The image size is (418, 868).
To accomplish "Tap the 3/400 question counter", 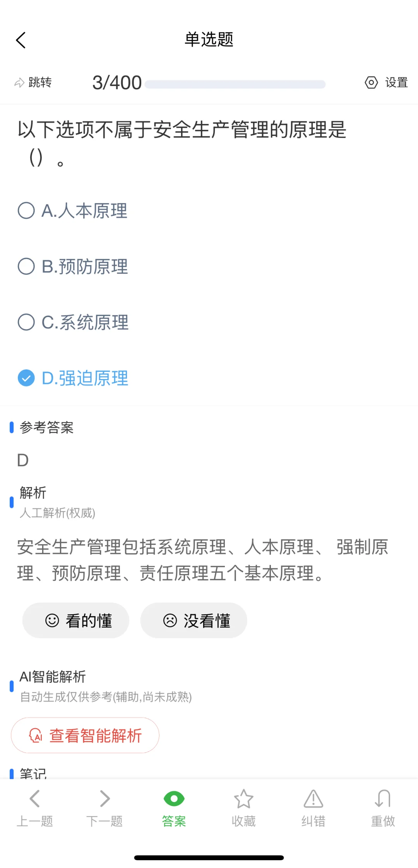I will click(x=117, y=83).
